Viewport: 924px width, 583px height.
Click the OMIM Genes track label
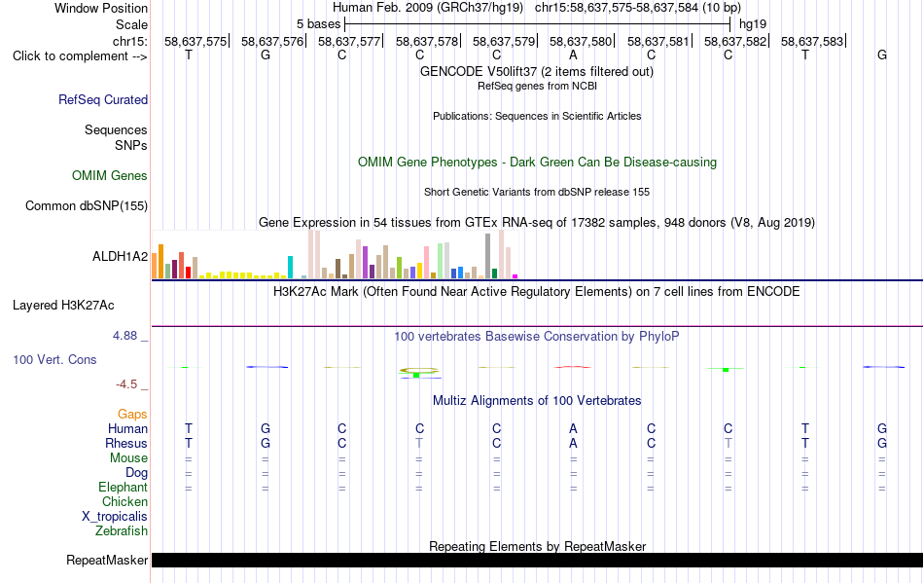109,175
